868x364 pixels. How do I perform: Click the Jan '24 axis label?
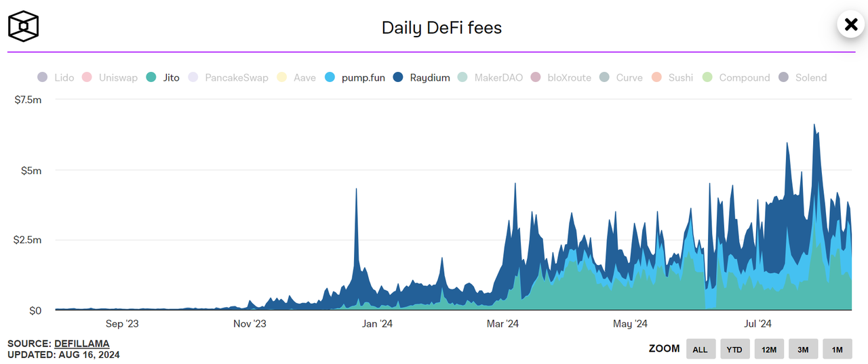(x=376, y=324)
